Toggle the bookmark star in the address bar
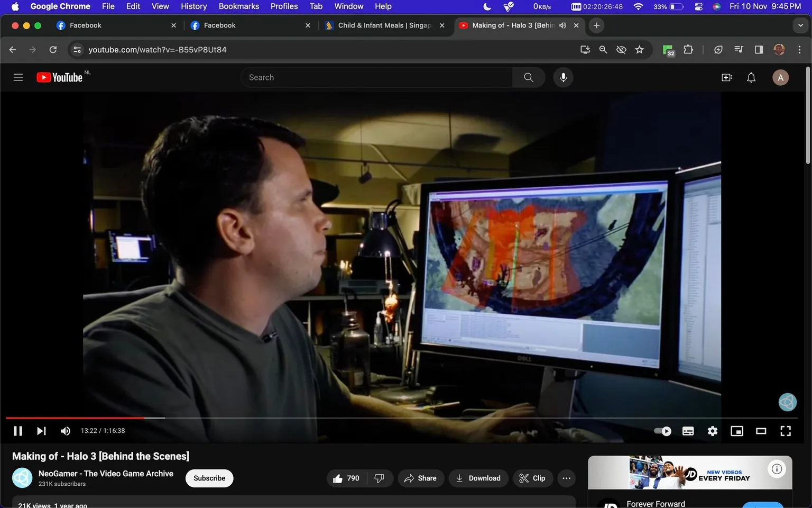Screen dimensions: 812x508 pyautogui.click(x=639, y=49)
